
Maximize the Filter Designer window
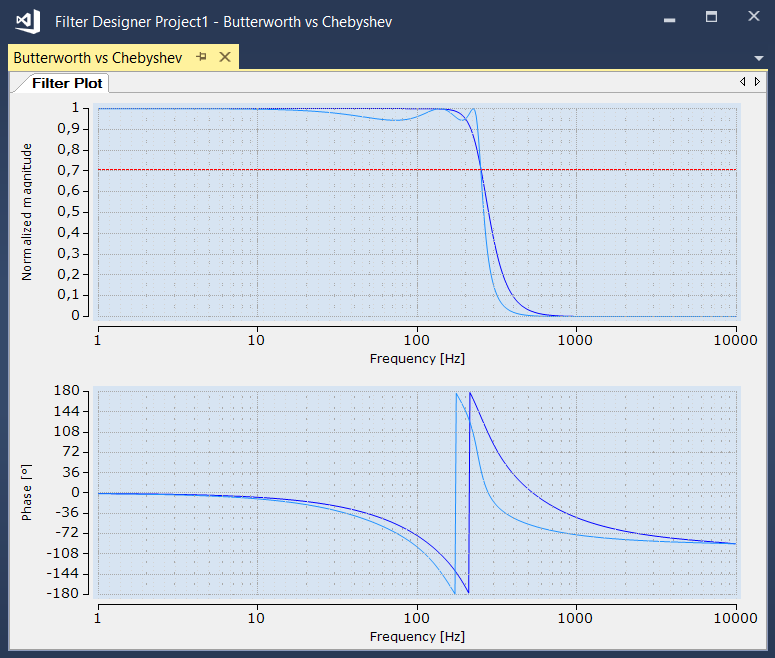[x=711, y=17]
